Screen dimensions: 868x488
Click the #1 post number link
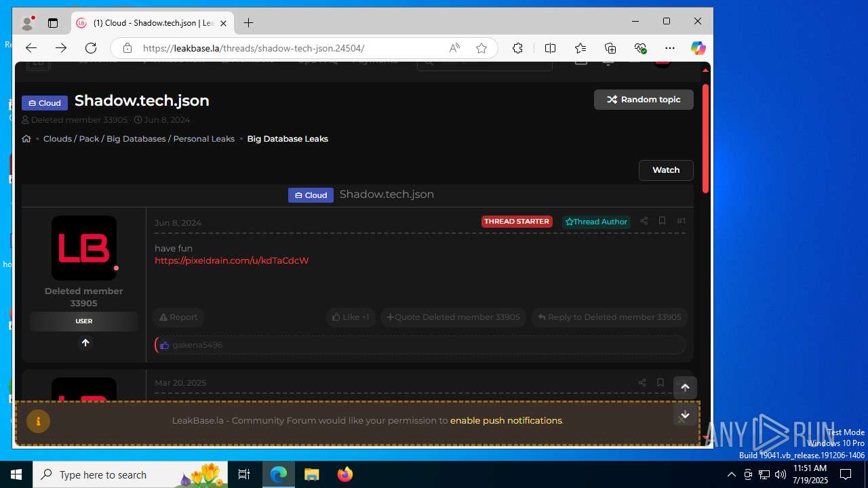point(681,221)
